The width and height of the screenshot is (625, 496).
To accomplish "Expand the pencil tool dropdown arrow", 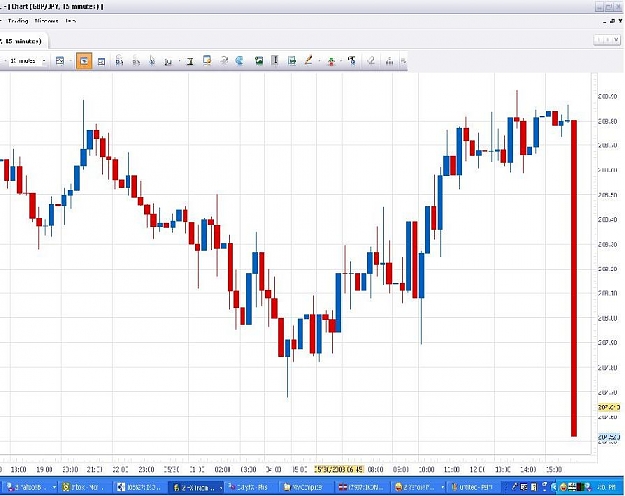I will click(319, 61).
